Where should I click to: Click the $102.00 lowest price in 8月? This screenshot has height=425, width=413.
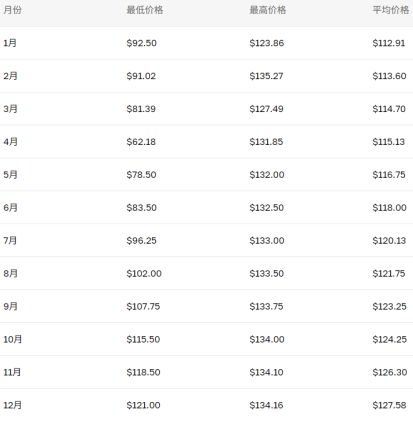[144, 273]
